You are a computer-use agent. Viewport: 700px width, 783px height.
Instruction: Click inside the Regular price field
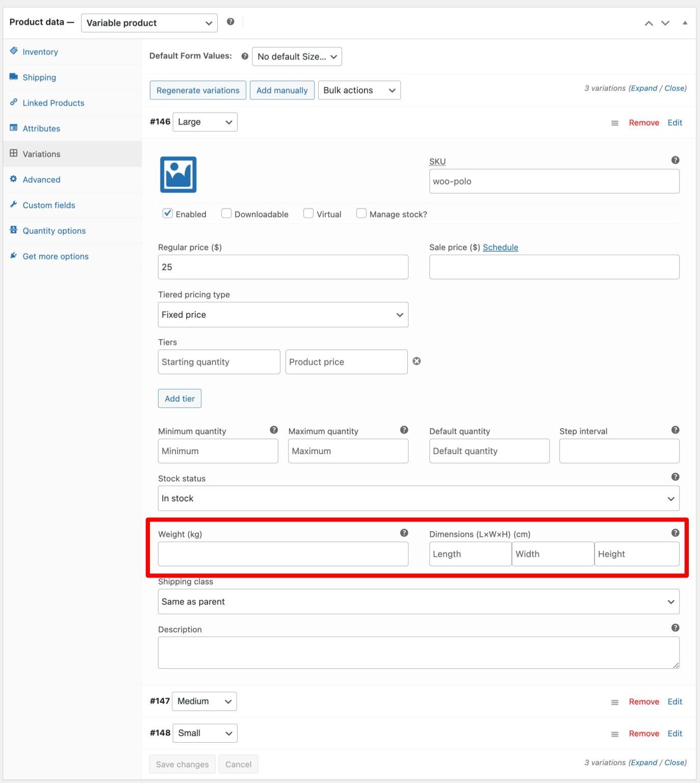coord(282,267)
